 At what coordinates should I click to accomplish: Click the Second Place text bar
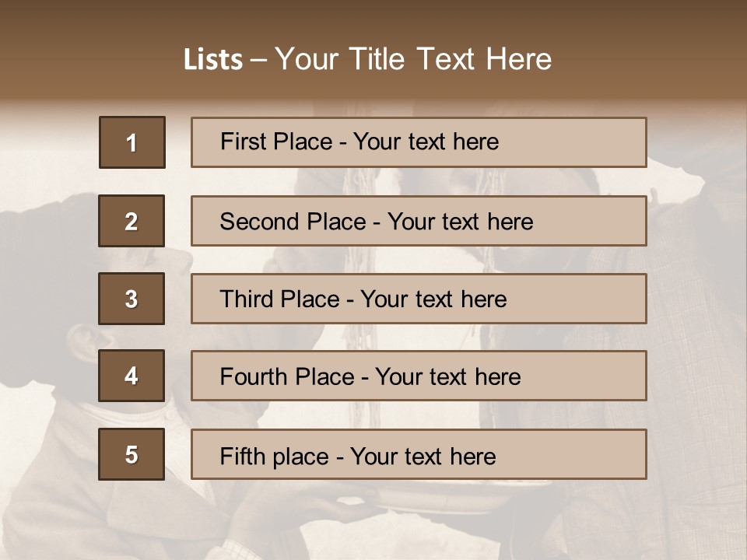point(419,221)
